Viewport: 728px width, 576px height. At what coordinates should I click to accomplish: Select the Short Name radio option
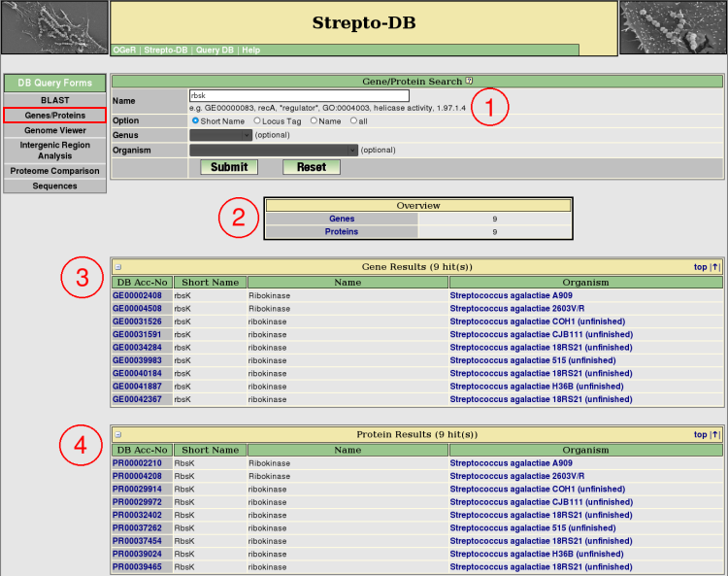(196, 120)
